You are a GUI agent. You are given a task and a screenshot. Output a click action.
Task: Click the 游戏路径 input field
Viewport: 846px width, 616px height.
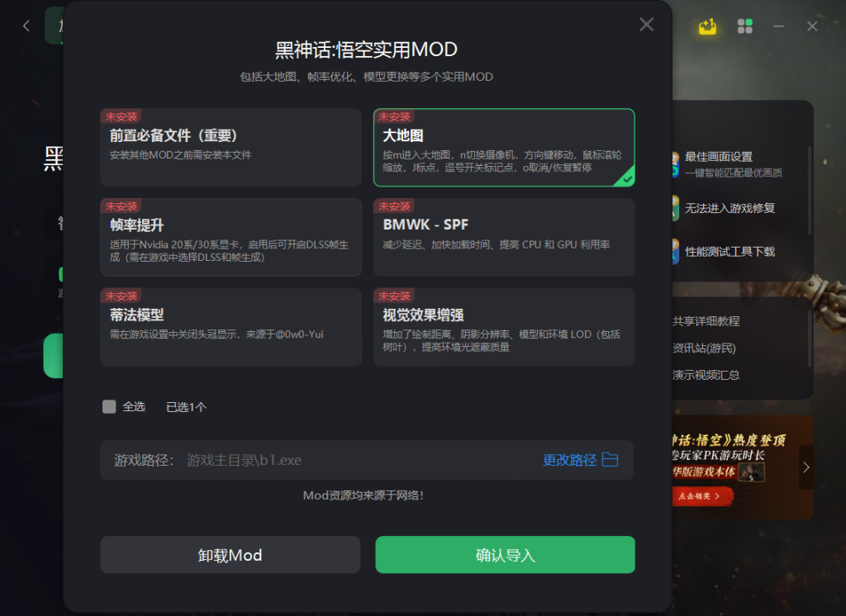(367, 460)
